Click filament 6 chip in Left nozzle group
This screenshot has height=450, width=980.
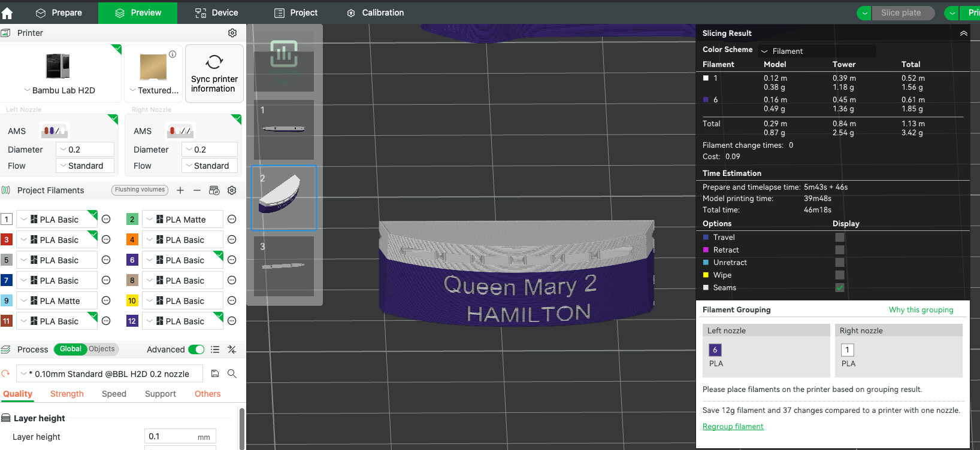pos(715,350)
